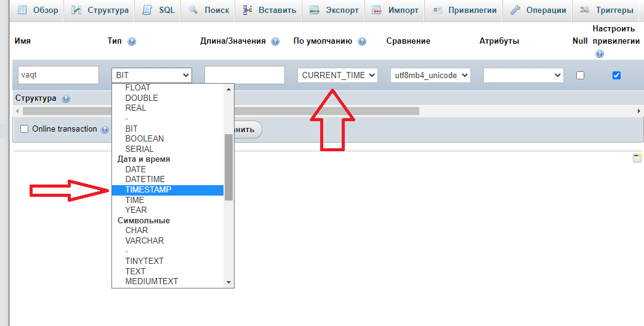Click the help icon next to По умолчанию
This screenshot has width=644, height=326.
[362, 41]
